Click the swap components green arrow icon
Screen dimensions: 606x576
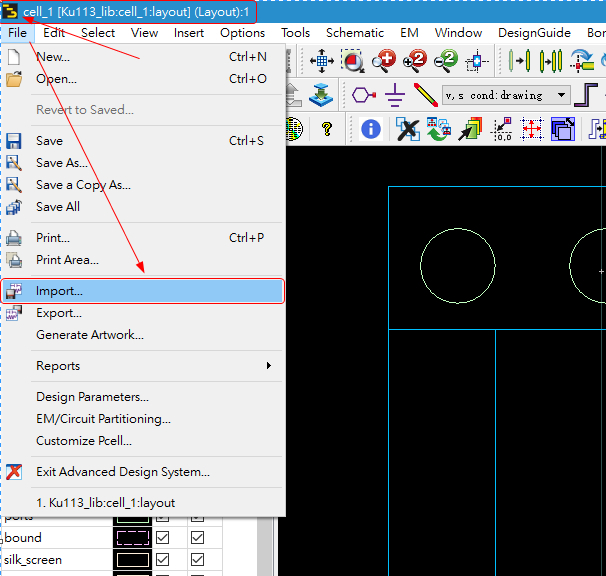click(x=439, y=129)
